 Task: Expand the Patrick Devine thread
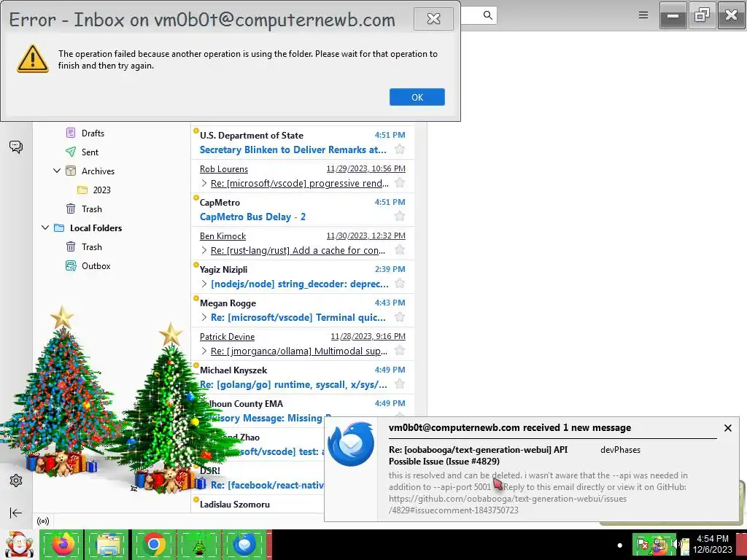(204, 351)
